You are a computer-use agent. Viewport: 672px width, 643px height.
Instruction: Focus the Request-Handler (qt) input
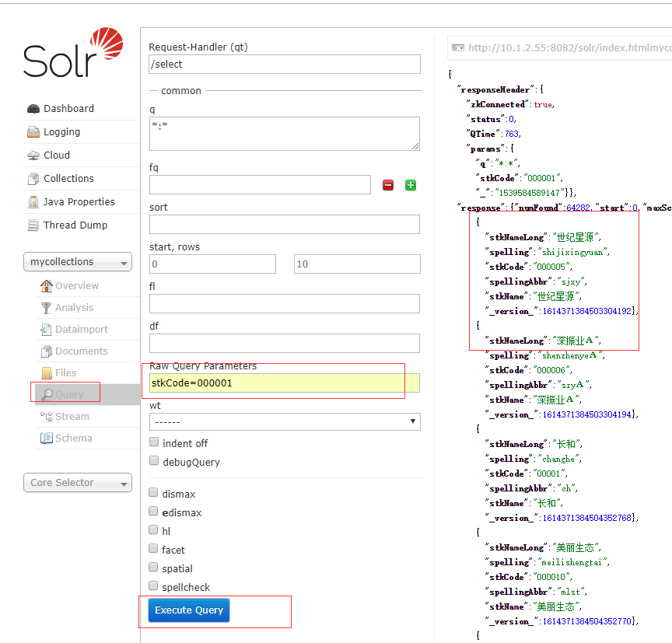(285, 65)
